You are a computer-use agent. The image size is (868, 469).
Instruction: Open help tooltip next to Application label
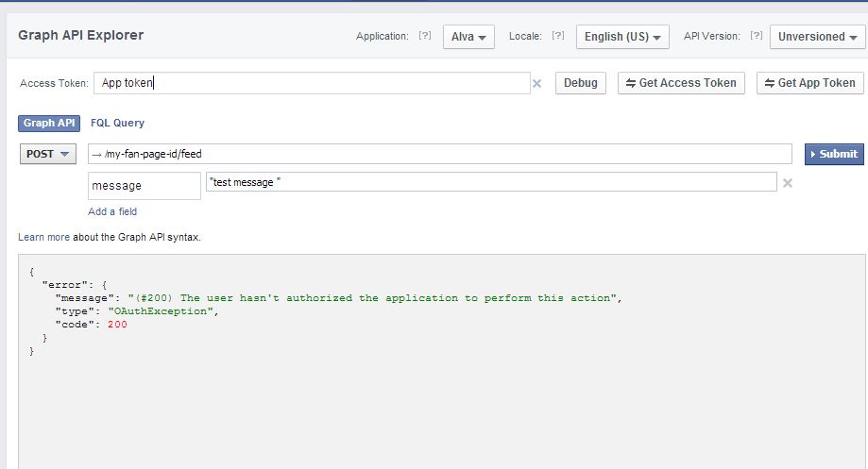425,36
